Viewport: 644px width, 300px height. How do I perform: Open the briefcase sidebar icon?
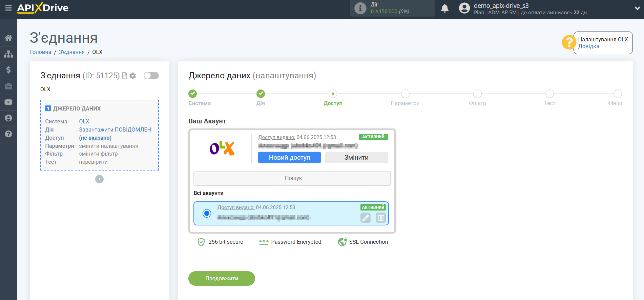(x=8, y=86)
